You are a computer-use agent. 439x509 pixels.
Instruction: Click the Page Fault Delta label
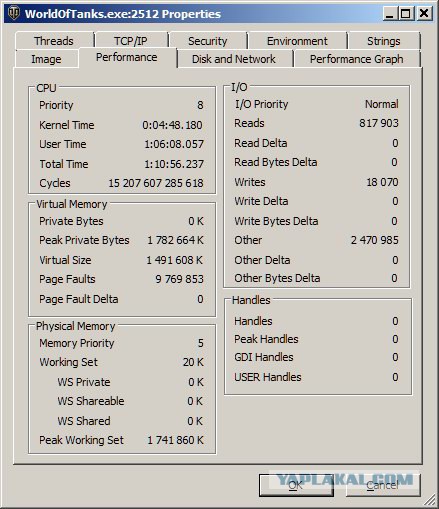[x=79, y=299]
